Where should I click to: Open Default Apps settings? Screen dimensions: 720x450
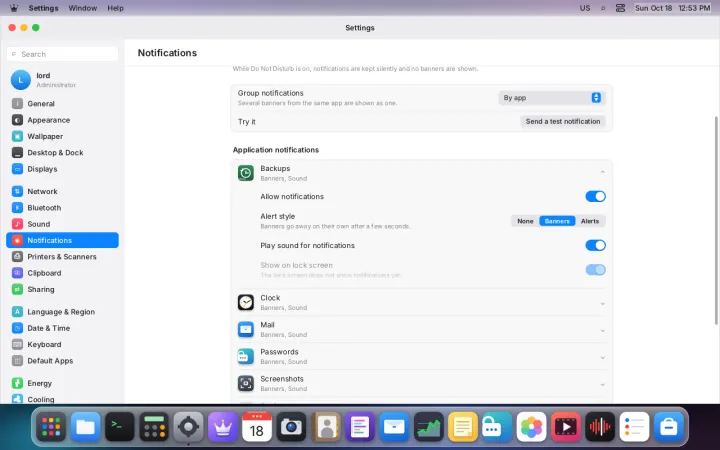click(x=62, y=360)
